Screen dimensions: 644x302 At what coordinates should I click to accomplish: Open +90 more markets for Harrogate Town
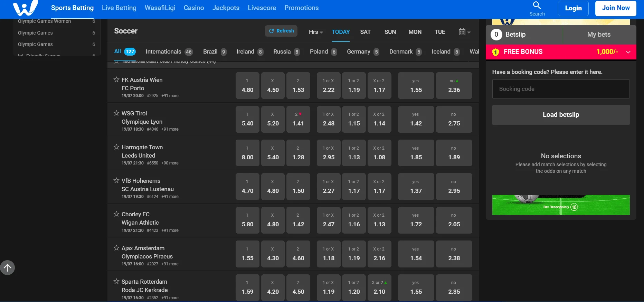[x=170, y=163]
